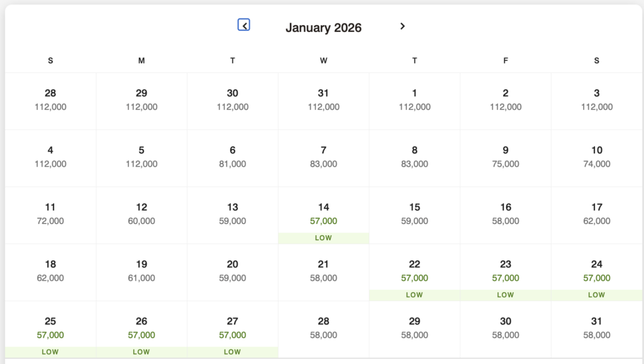Click the January 2026 month heading
The height and width of the screenshot is (364, 644).
coord(323,28)
